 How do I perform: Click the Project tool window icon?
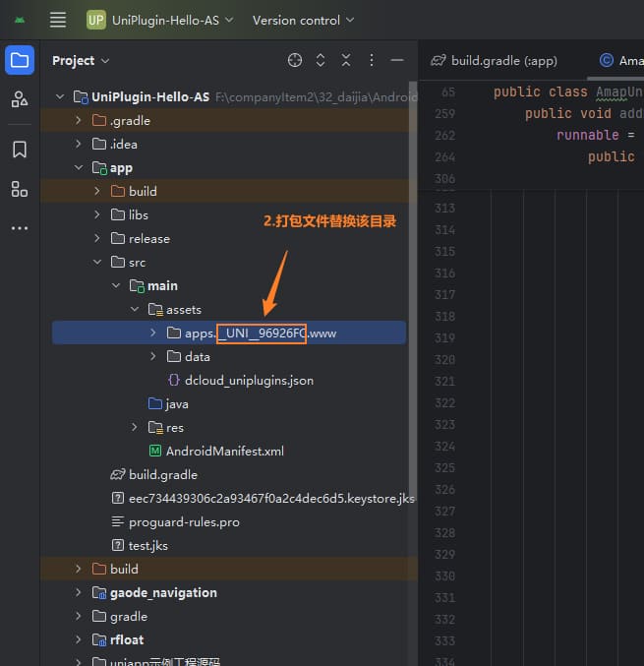tap(20, 60)
